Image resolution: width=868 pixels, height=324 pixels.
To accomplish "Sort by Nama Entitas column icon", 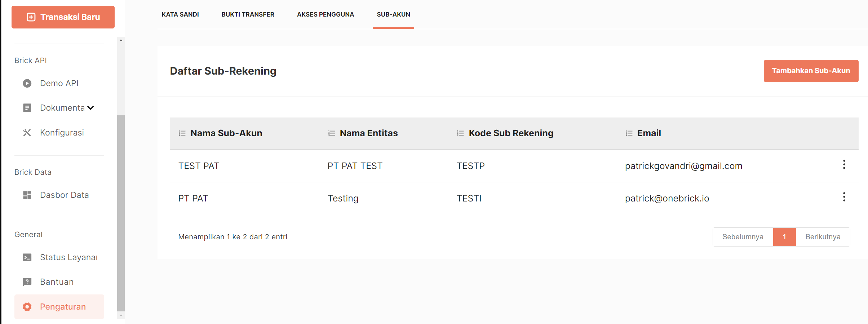I will pyautogui.click(x=332, y=133).
